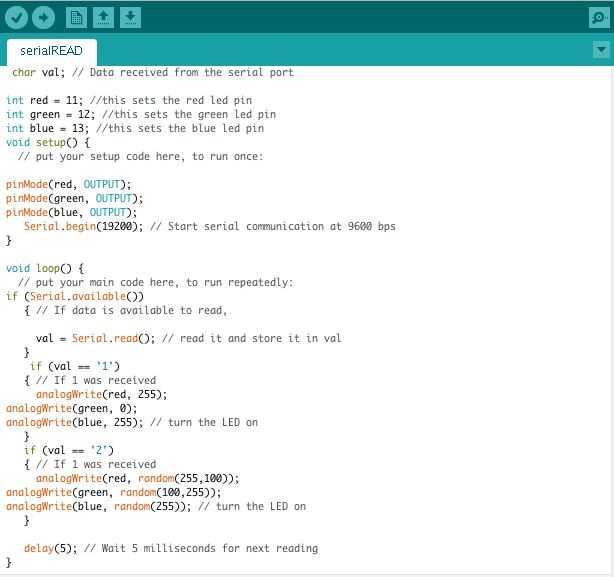Open a sketch using the up-arrow icon

[103, 18]
